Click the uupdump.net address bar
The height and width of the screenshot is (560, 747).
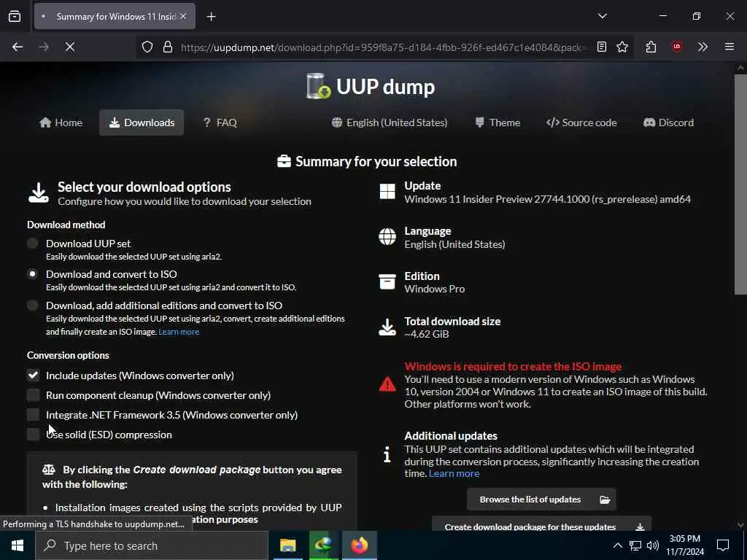(x=384, y=47)
